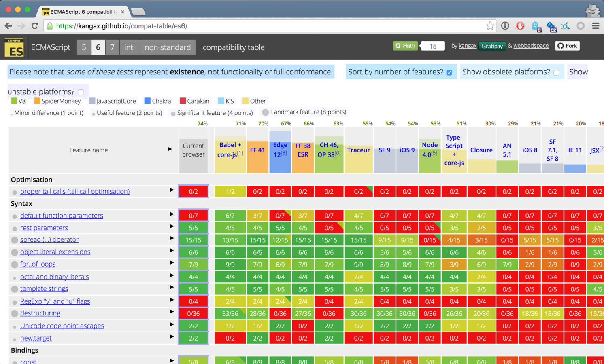
Task: Expand destructuring row arrow
Action: 172,312
